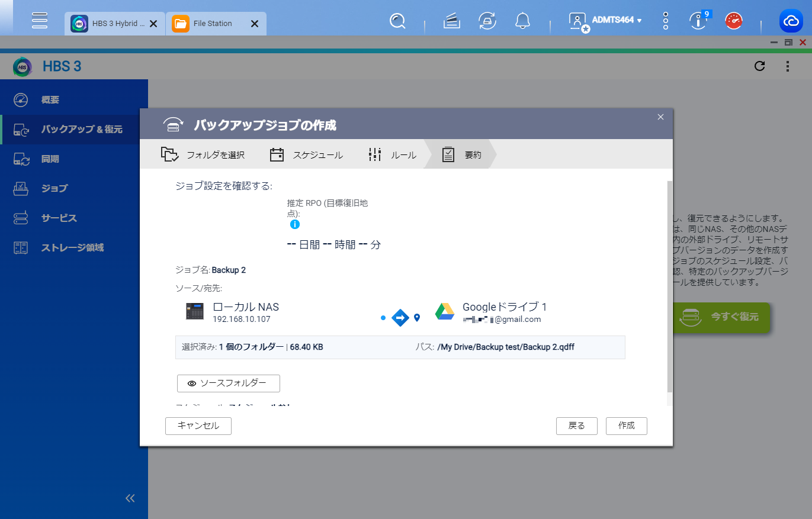The image size is (812, 519).
Task: Minimize the HBS 3 window
Action: point(774,43)
